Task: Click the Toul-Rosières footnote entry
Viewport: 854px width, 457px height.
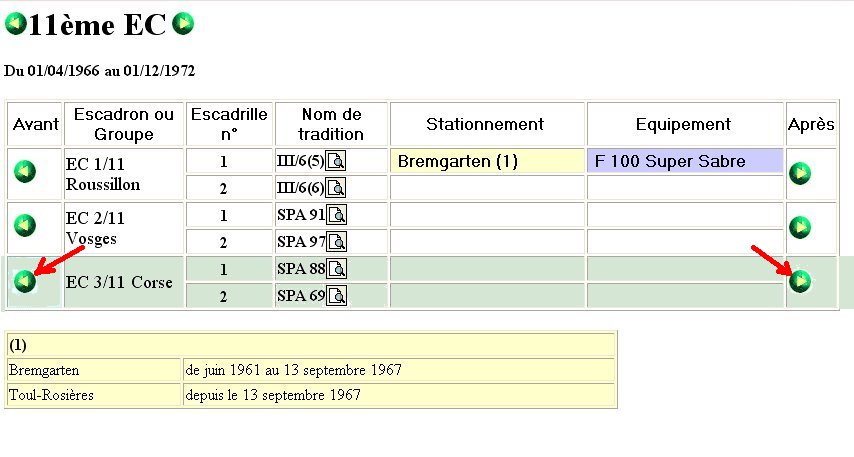Action: 51,395
